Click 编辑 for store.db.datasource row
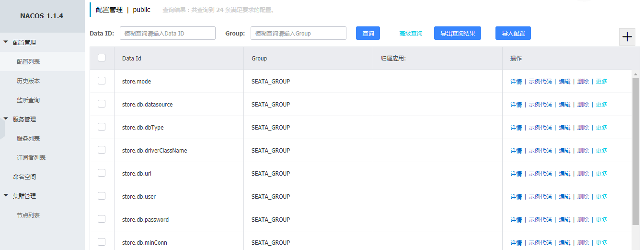The image size is (644, 250). click(564, 105)
